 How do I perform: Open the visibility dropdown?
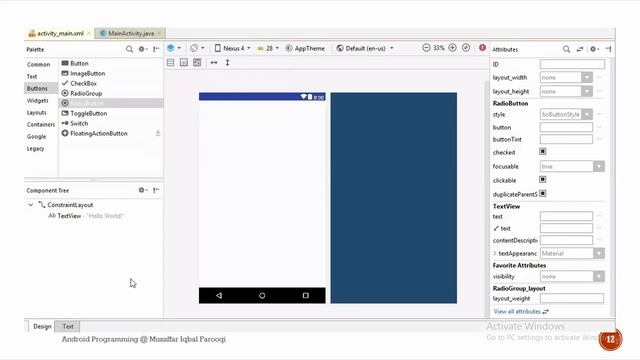[599, 276]
